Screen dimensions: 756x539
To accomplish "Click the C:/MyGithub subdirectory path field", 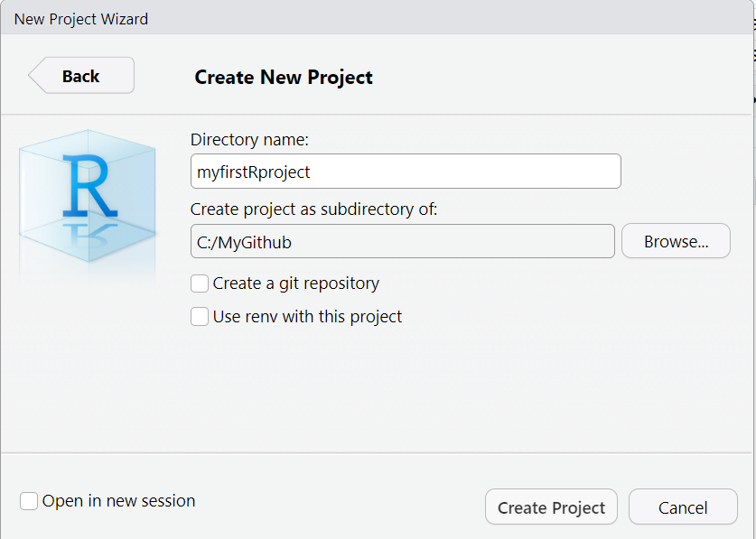I will (403, 241).
